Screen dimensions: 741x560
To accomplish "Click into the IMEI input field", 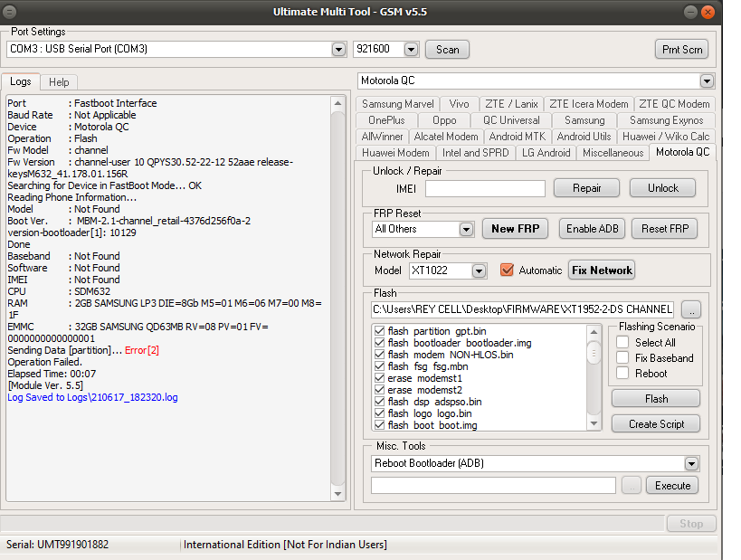I will point(485,188).
